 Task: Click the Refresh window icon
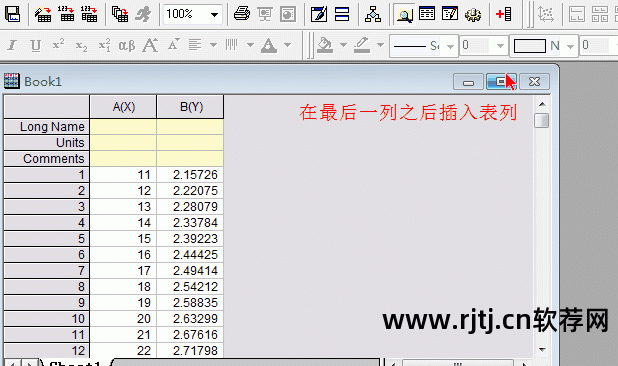pos(318,14)
